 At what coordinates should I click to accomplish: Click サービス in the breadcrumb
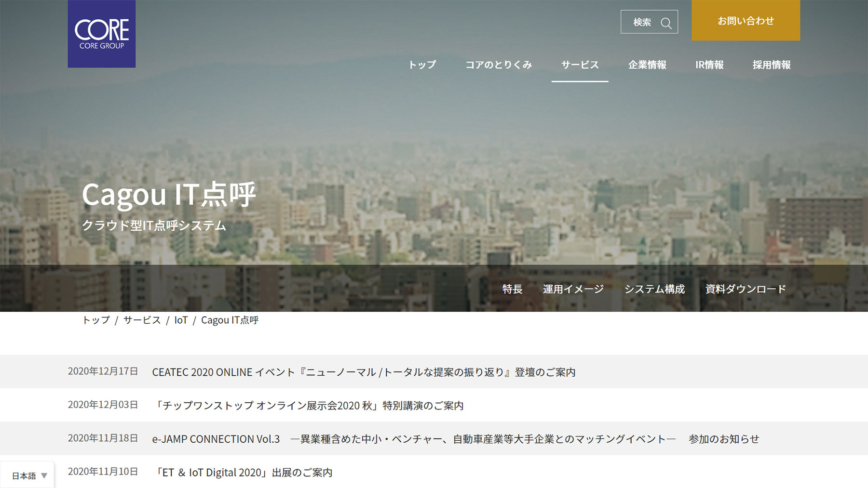(x=142, y=320)
